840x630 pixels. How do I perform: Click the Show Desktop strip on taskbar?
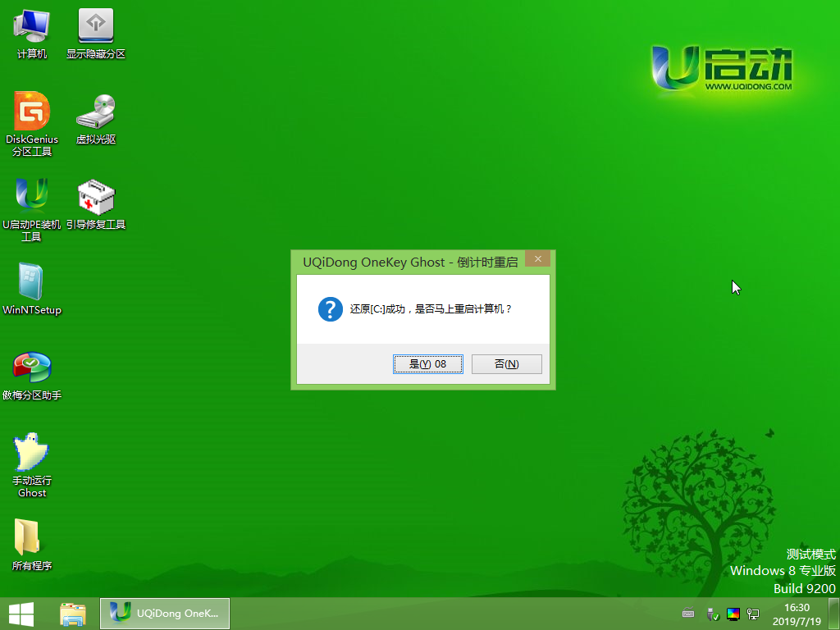point(834,614)
